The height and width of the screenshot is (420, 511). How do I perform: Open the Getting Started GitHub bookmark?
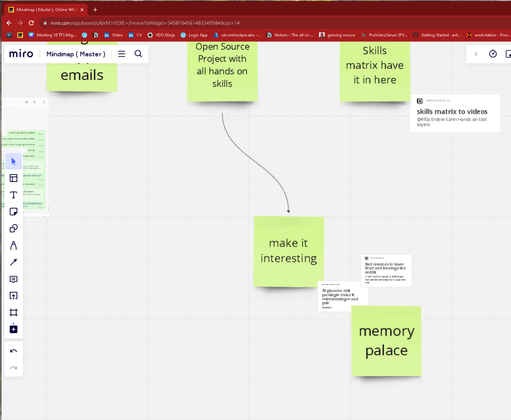437,35
